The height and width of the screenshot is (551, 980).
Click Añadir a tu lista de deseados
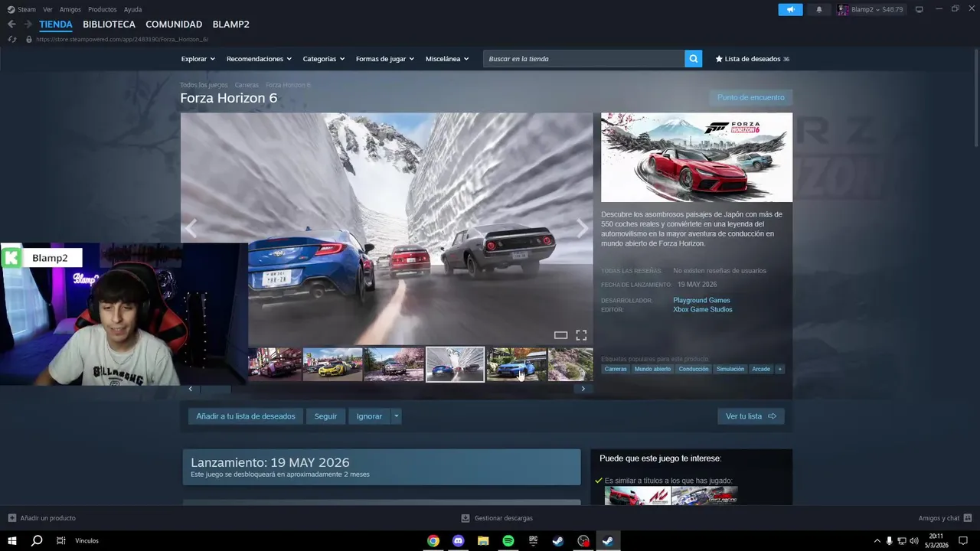point(246,416)
